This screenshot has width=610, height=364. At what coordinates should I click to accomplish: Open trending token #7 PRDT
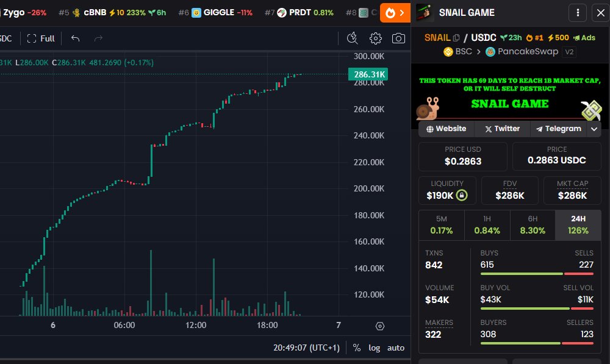[x=299, y=12]
